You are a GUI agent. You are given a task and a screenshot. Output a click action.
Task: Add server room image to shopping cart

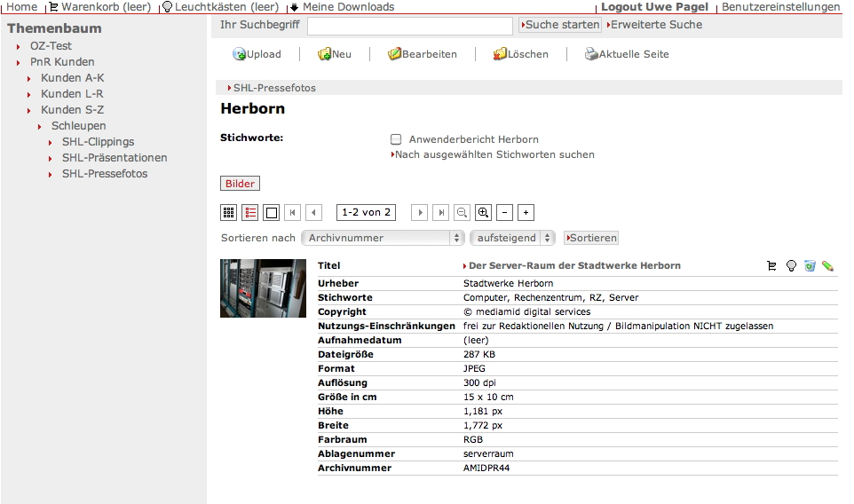(771, 265)
